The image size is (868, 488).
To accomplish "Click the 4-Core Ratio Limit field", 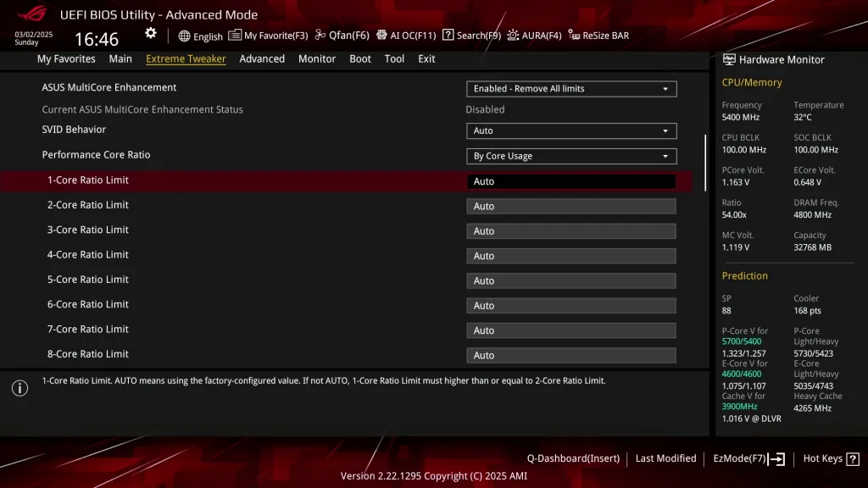I will pos(571,256).
